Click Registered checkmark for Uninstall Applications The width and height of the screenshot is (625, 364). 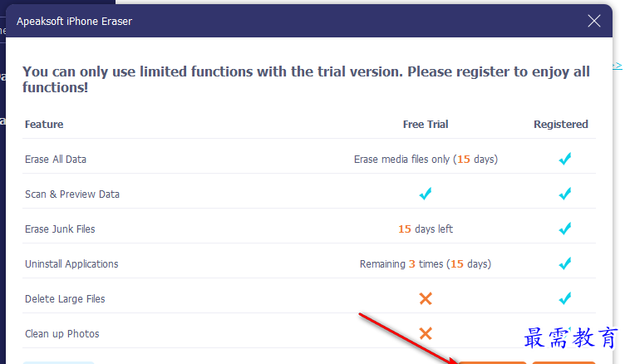point(565,263)
